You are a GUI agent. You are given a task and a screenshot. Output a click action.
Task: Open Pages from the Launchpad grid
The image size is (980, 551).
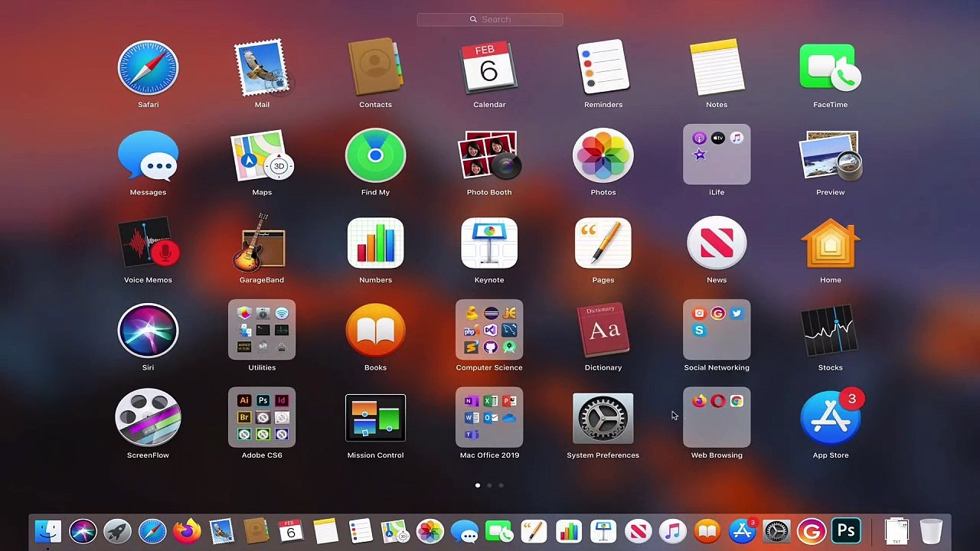click(603, 244)
